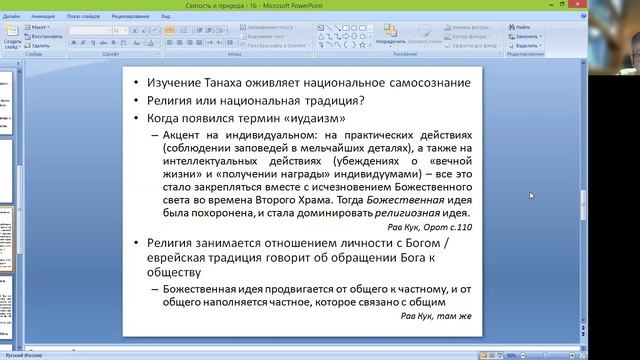Open the Анимация ribbon tab
The width and height of the screenshot is (640, 360).
tap(43, 16)
